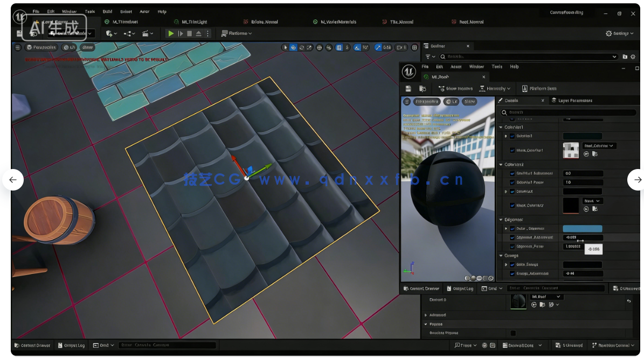Click the Lit shading mode button
This screenshot has width=644, height=359.
point(451,101)
